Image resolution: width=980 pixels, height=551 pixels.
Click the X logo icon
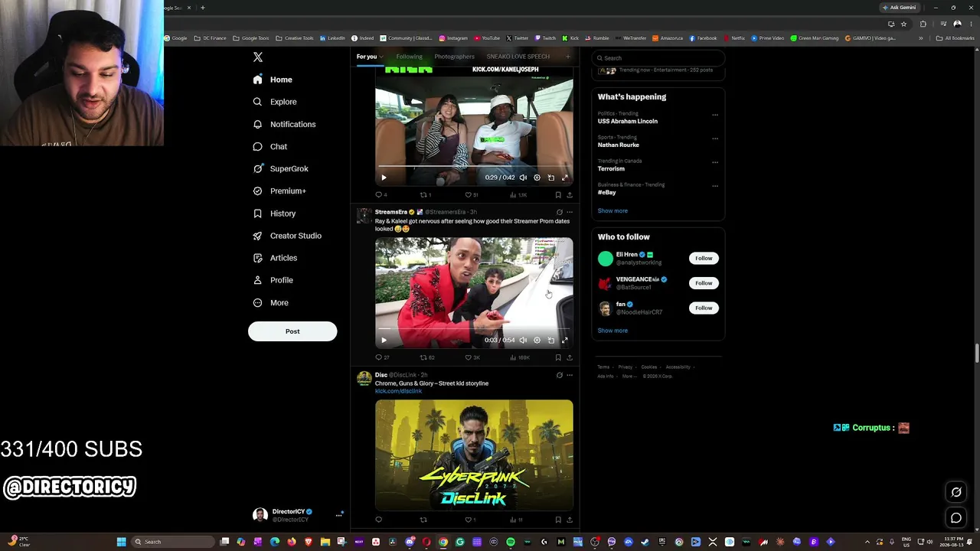[258, 57]
